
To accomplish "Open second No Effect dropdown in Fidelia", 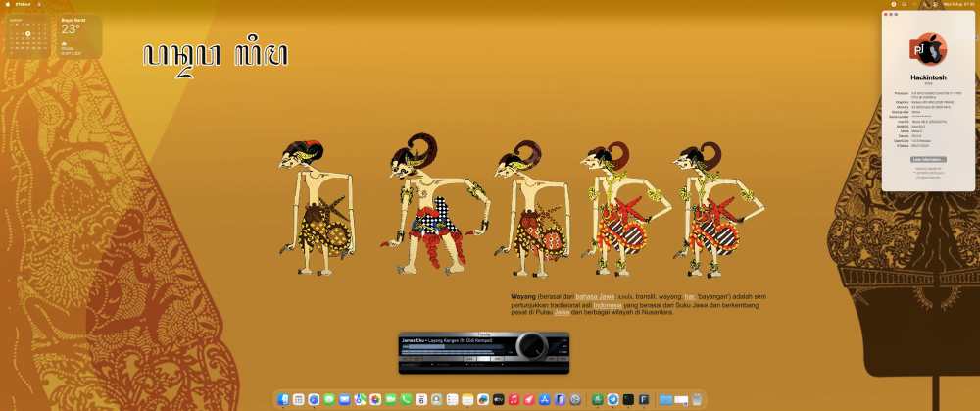I will (x=452, y=365).
